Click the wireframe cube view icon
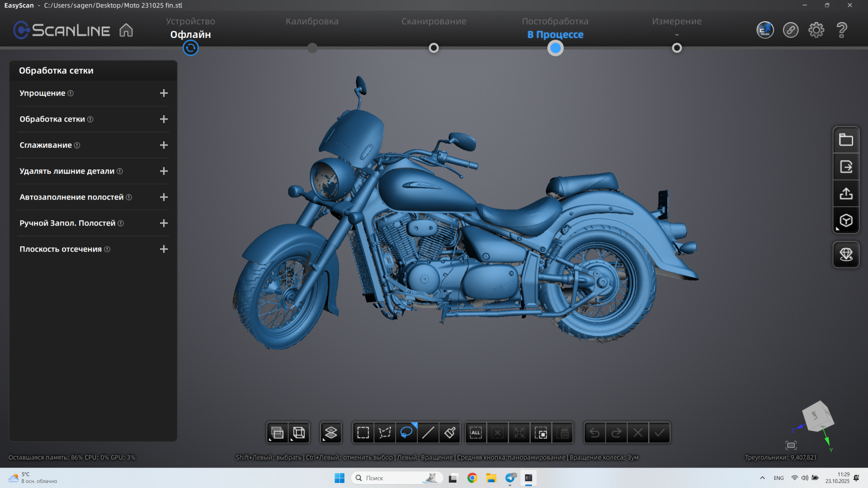Screen dimensions: 868x488 [x=299, y=433]
